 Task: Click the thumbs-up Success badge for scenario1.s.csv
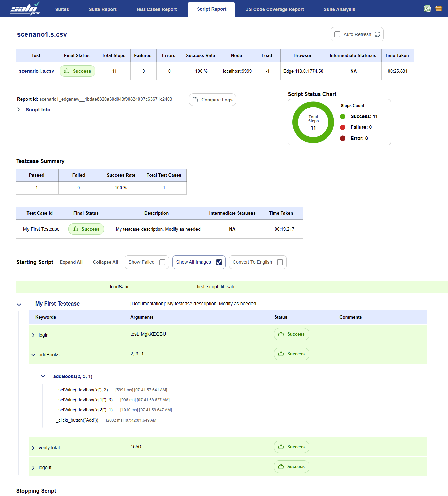point(77,71)
